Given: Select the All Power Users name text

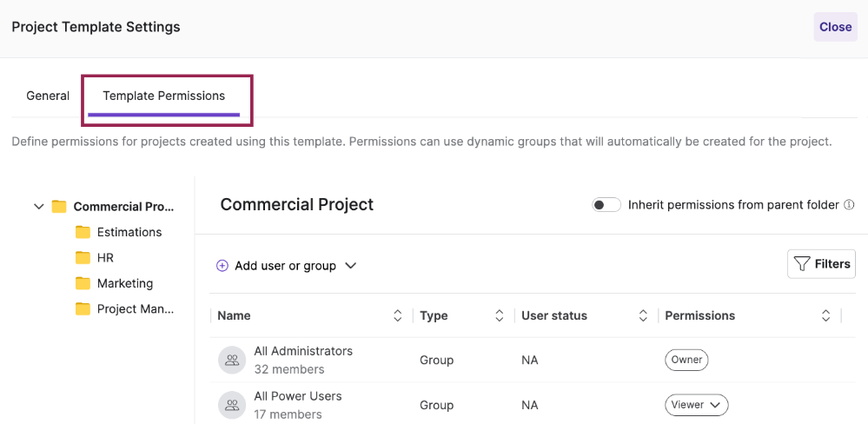Looking at the screenshot, I should 298,396.
